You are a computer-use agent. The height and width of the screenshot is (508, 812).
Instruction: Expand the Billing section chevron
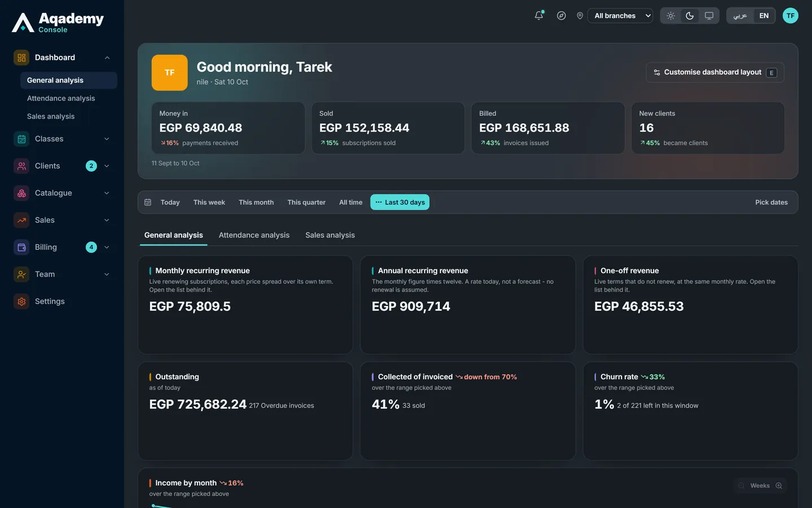point(107,247)
